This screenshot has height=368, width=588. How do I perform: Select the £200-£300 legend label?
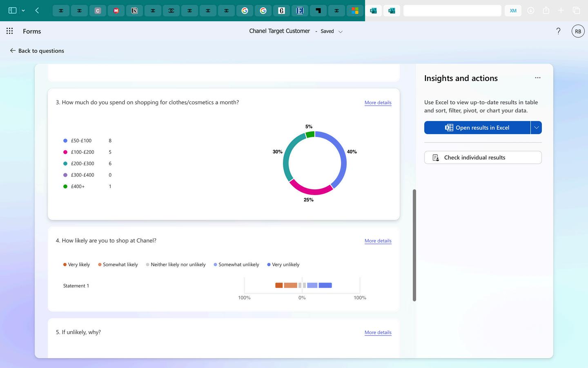pos(82,164)
